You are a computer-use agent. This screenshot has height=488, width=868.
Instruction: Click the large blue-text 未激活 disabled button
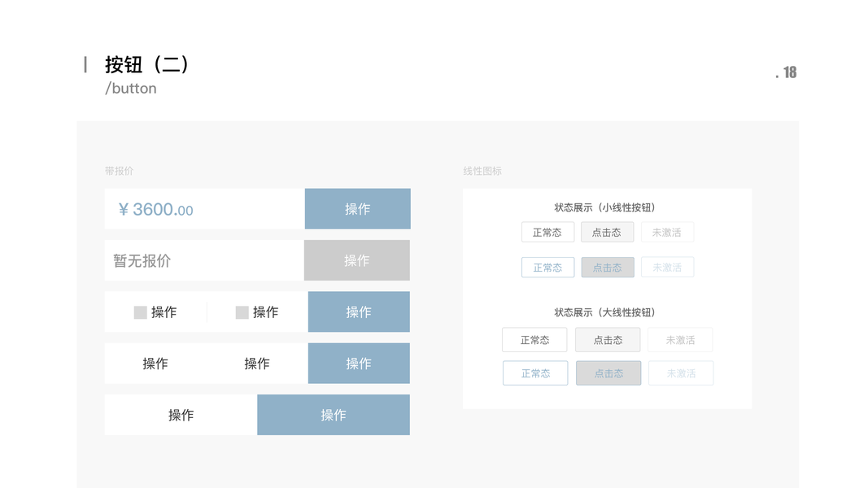tap(681, 373)
